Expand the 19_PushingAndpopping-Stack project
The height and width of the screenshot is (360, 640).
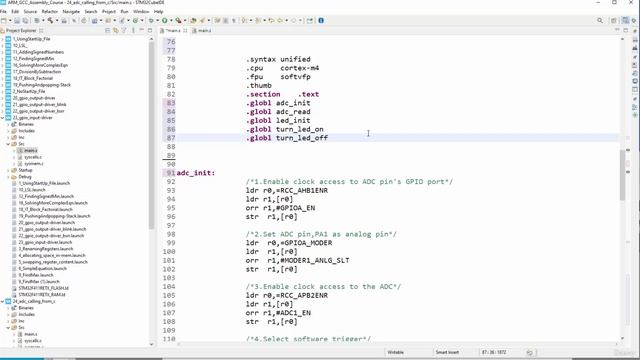pos(2,85)
